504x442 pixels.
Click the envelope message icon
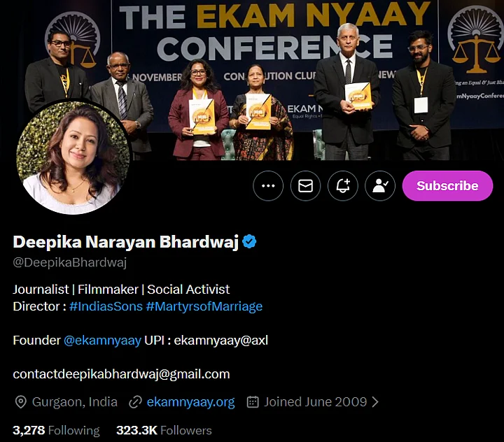click(305, 185)
